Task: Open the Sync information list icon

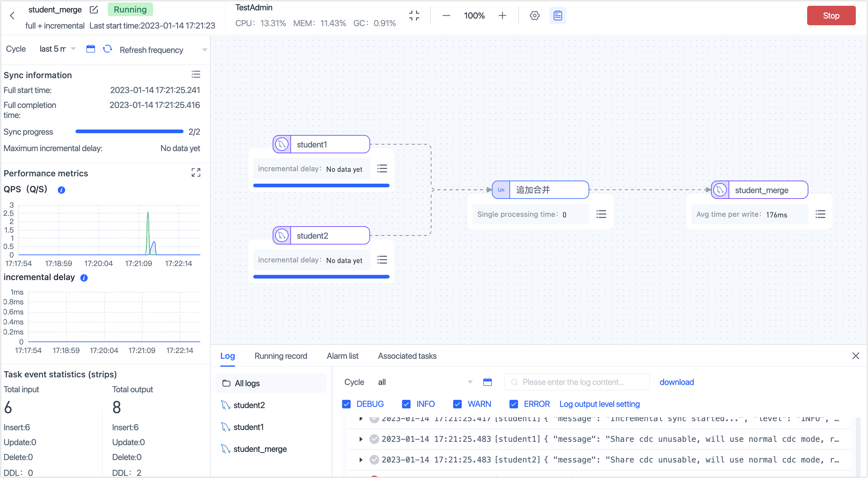Action: [196, 74]
